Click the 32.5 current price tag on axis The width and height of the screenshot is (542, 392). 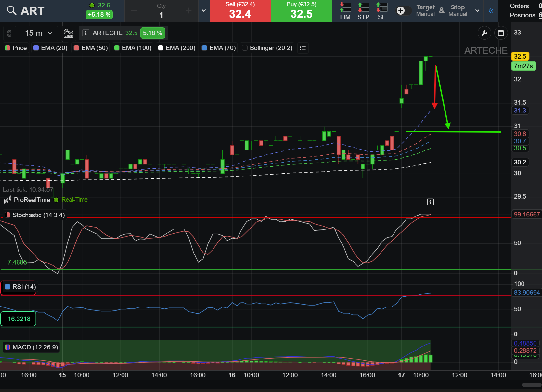520,56
